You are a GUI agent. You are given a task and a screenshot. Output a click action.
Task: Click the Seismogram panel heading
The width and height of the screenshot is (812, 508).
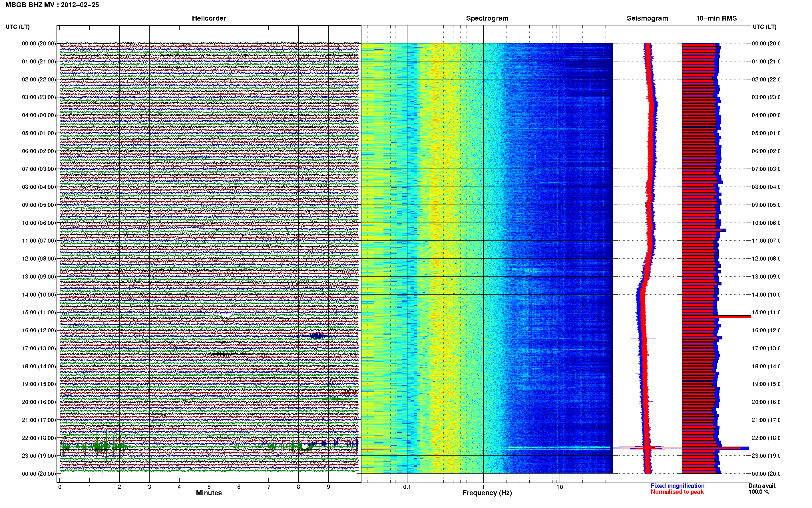tap(647, 18)
